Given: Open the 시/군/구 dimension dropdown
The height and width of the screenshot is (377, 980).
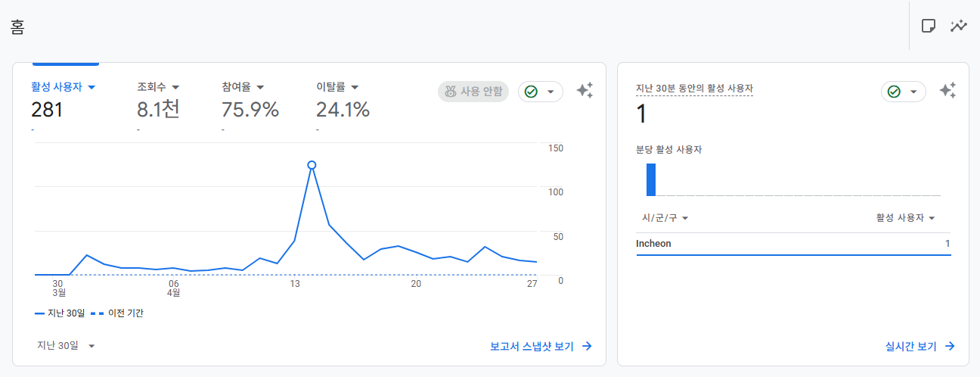Looking at the screenshot, I should pyautogui.click(x=665, y=218).
